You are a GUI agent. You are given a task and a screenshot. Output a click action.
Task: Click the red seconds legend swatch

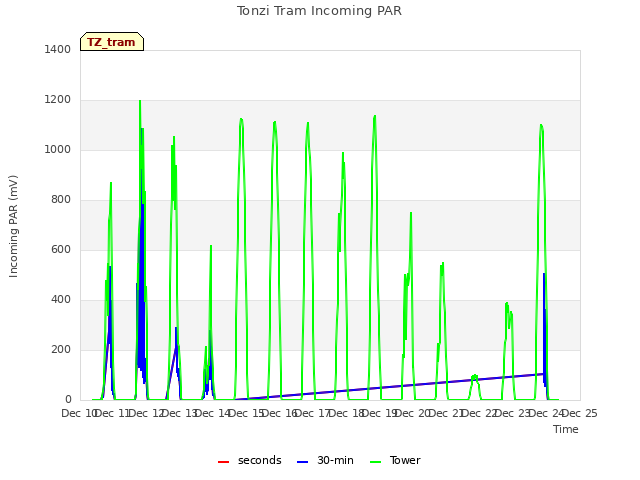click(x=224, y=462)
